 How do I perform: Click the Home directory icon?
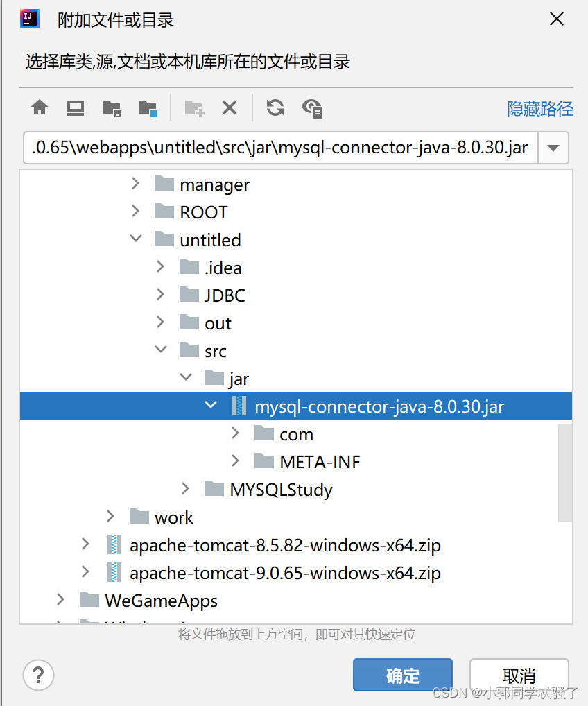[x=39, y=107]
